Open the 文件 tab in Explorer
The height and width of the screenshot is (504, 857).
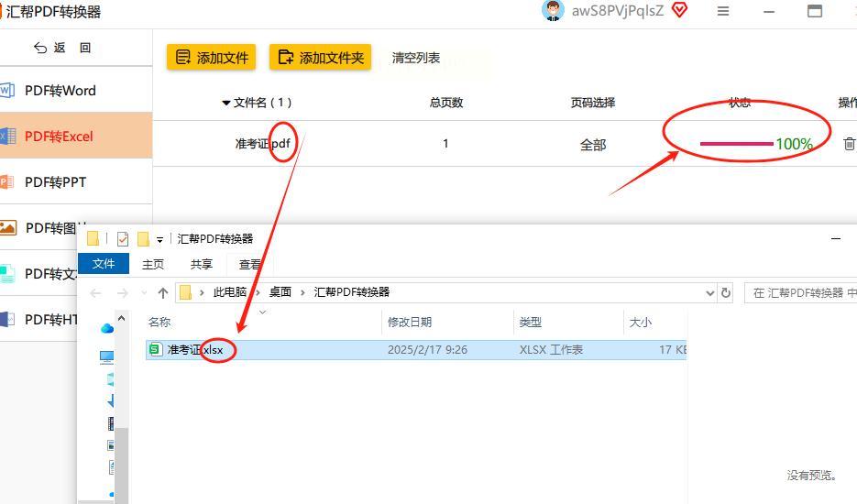pos(104,264)
